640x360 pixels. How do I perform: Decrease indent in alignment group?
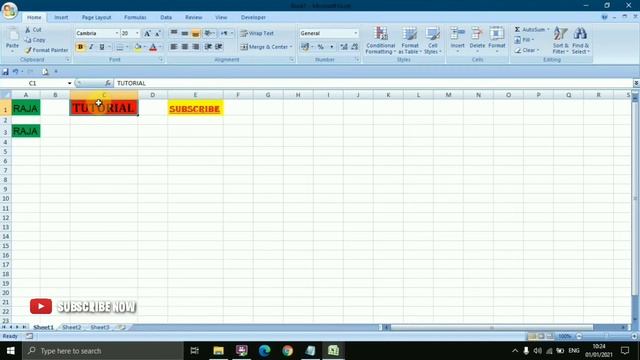tap(208, 47)
